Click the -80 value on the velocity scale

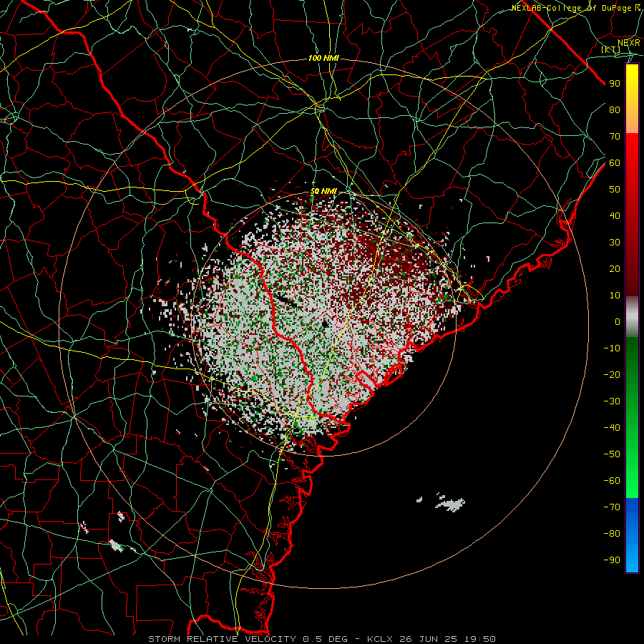[x=612, y=534]
